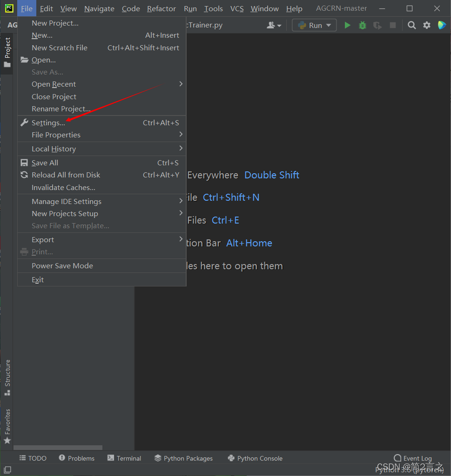Open the TODO tool window
Viewport: 451px width, 476px height.
point(33,458)
